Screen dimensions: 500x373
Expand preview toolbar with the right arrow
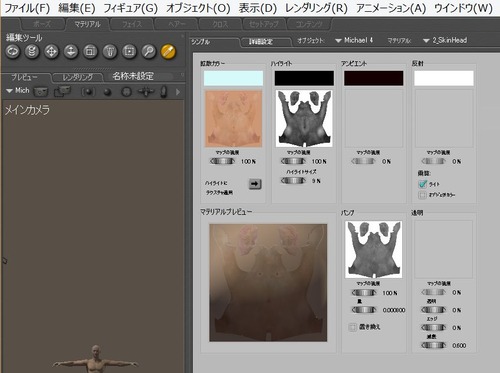[x=178, y=92]
